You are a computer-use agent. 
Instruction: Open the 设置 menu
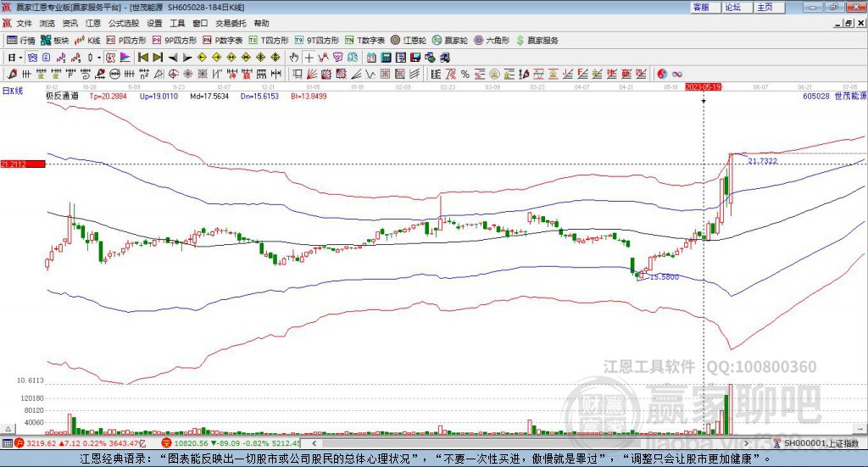[154, 23]
